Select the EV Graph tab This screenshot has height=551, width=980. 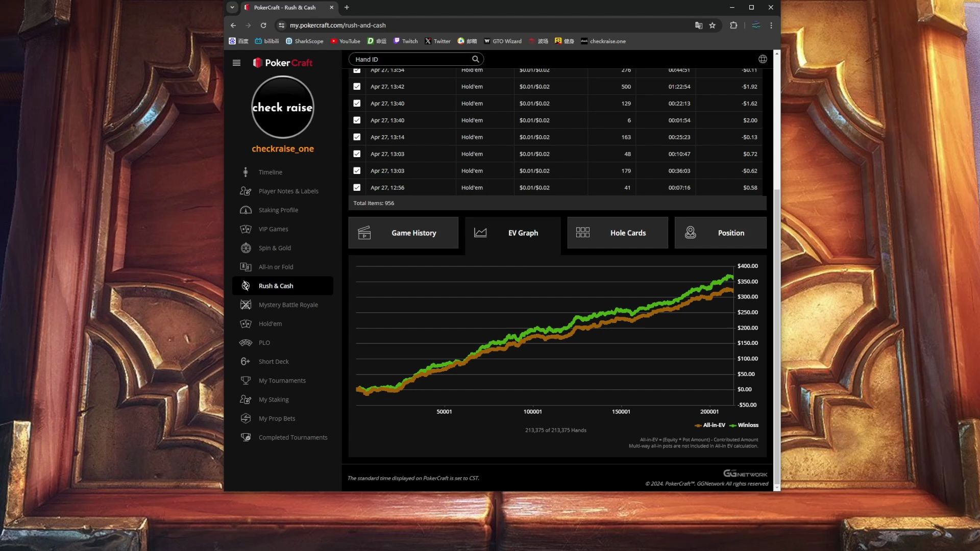(512, 233)
